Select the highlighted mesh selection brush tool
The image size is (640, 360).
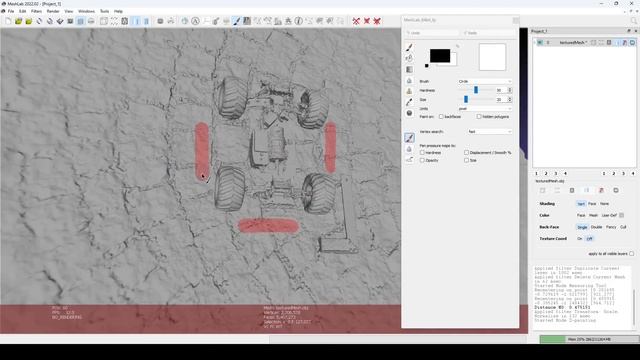[x=409, y=138]
